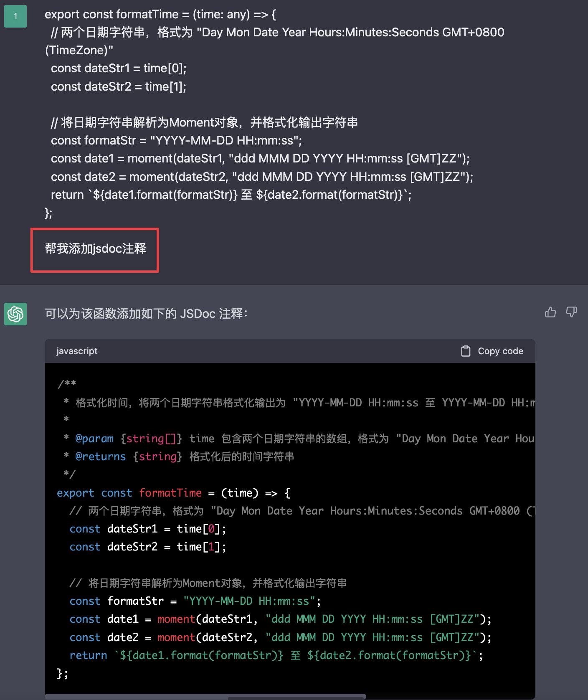Click the blue return keyword in the code block
Screen dimensions: 588x700
pos(88,655)
